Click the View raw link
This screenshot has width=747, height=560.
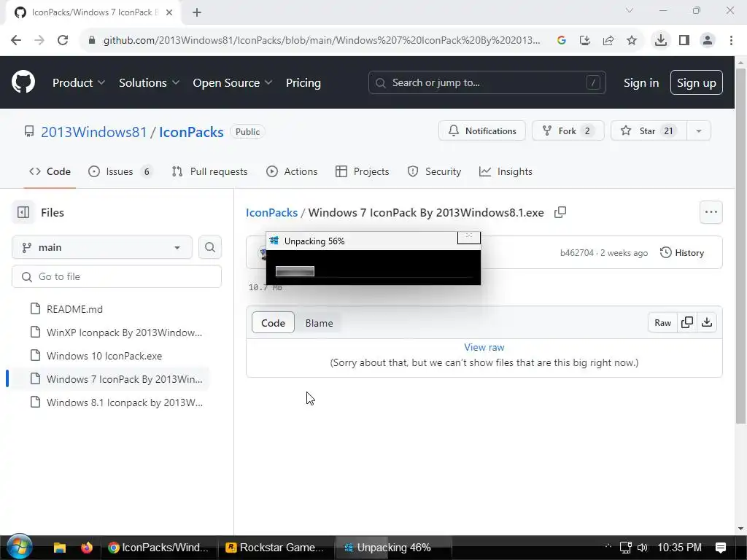484,347
